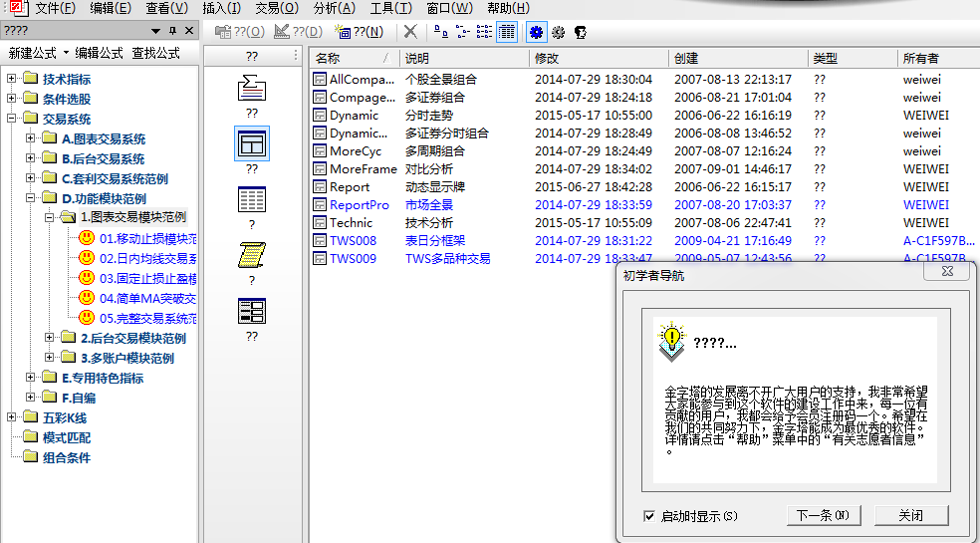Open the 工具(T) menu
Image resolution: width=980 pixels, height=543 pixels.
tap(390, 9)
